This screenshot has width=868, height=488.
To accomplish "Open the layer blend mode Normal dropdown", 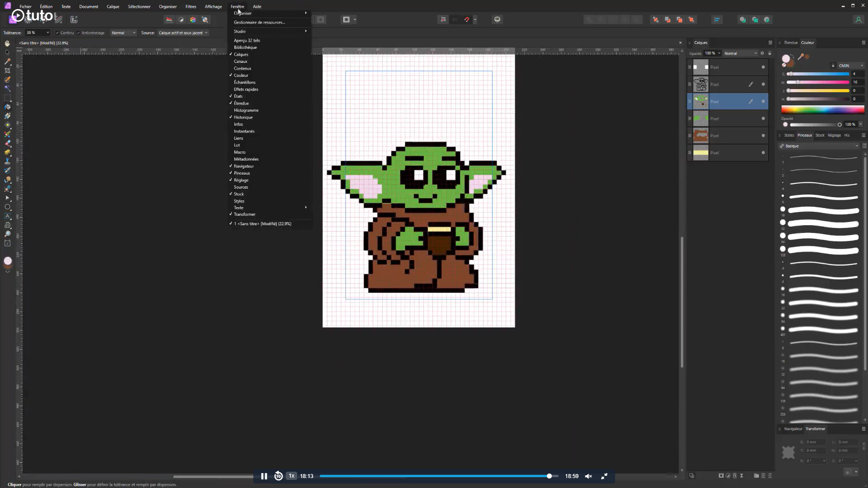I will tap(740, 53).
